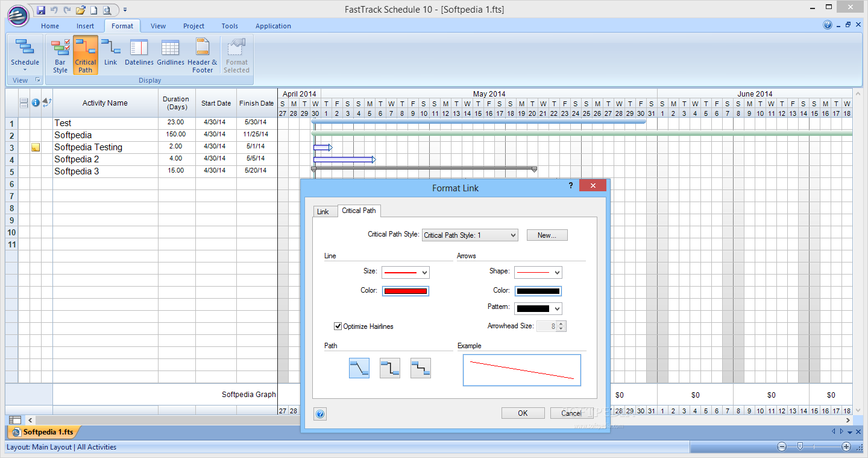Screen dimensions: 868x458
Task: Click the zoom in plus icon in status bar
Action: click(x=846, y=447)
